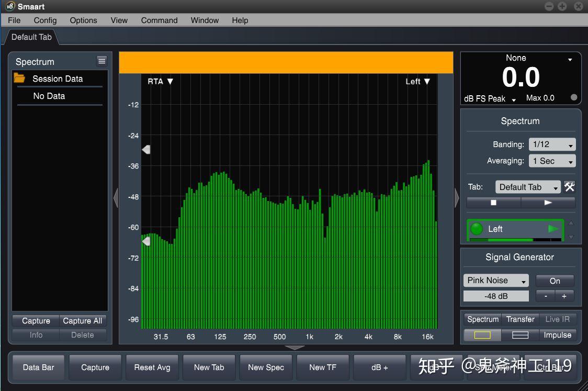Select Live IR mode
The height and width of the screenshot is (391, 588).
(557, 319)
